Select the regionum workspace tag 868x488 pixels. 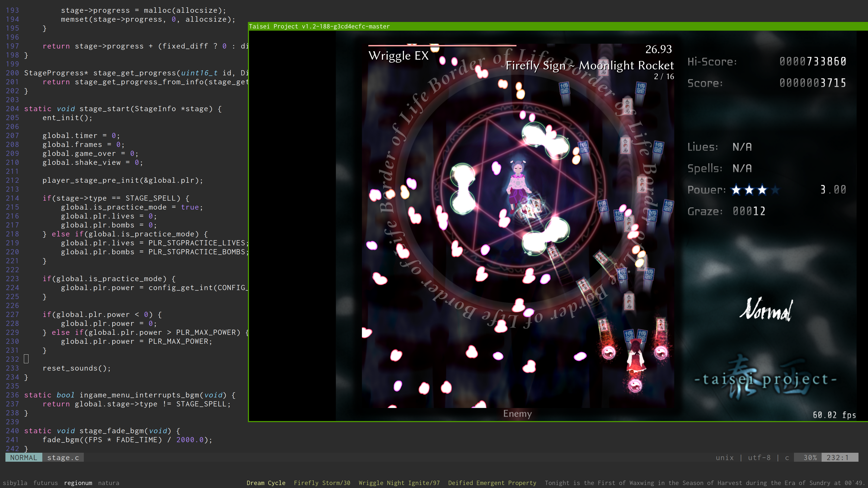point(78,483)
